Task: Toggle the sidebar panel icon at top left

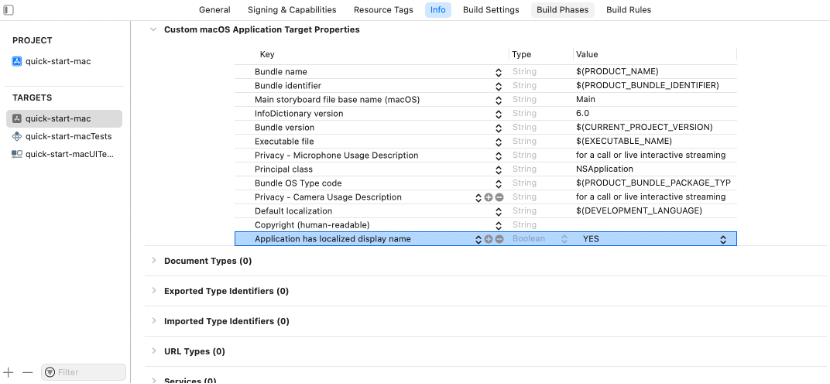Action: [8, 10]
